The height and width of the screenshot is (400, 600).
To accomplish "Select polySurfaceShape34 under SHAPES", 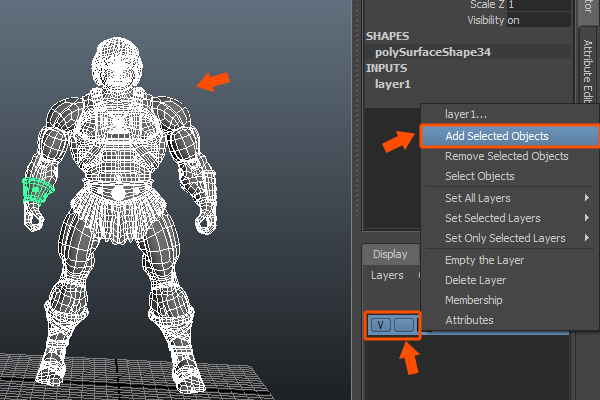I will 432,51.
